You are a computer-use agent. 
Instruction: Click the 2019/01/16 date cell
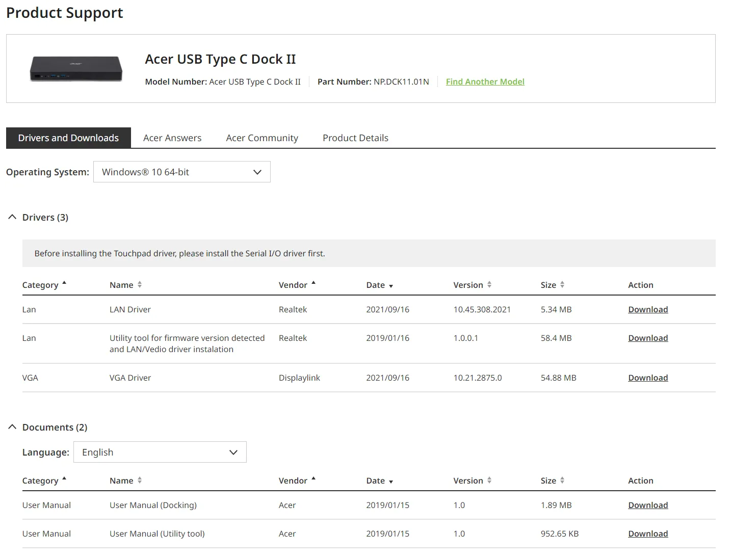coord(387,338)
